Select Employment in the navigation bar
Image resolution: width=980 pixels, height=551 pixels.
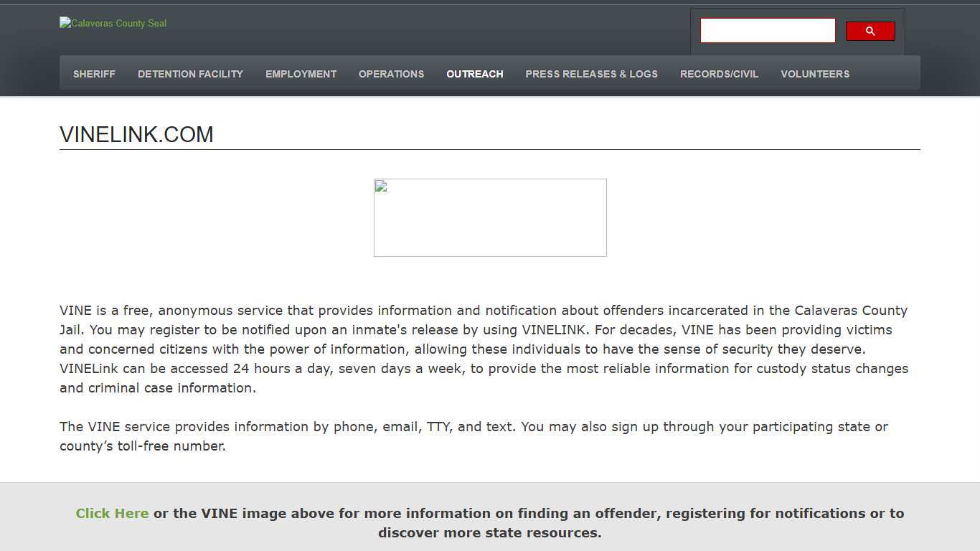[301, 74]
